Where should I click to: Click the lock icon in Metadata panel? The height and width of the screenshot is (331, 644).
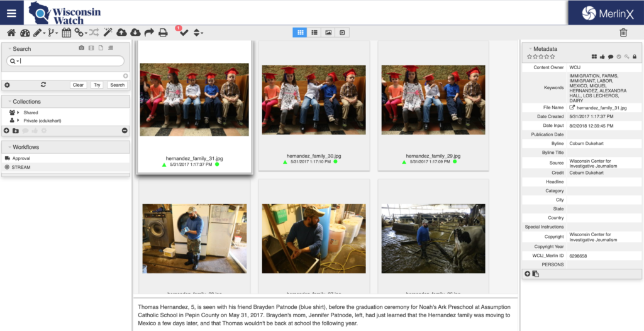(x=635, y=57)
